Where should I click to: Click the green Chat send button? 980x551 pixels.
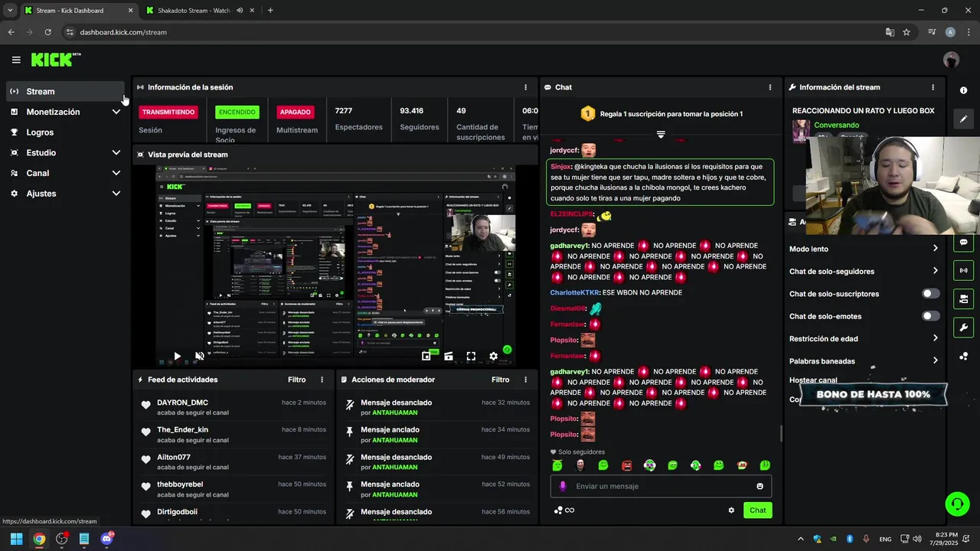[x=757, y=510]
